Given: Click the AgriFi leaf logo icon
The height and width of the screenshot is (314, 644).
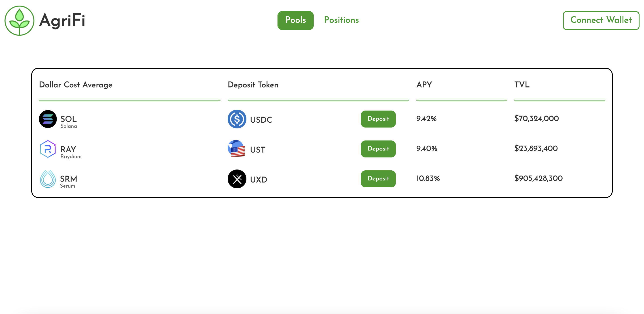Looking at the screenshot, I should (x=19, y=21).
